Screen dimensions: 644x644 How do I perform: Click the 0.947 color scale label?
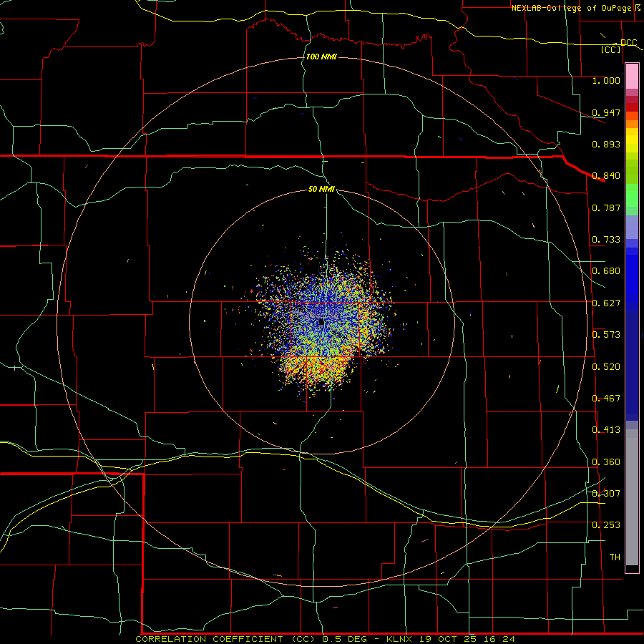[x=606, y=112]
